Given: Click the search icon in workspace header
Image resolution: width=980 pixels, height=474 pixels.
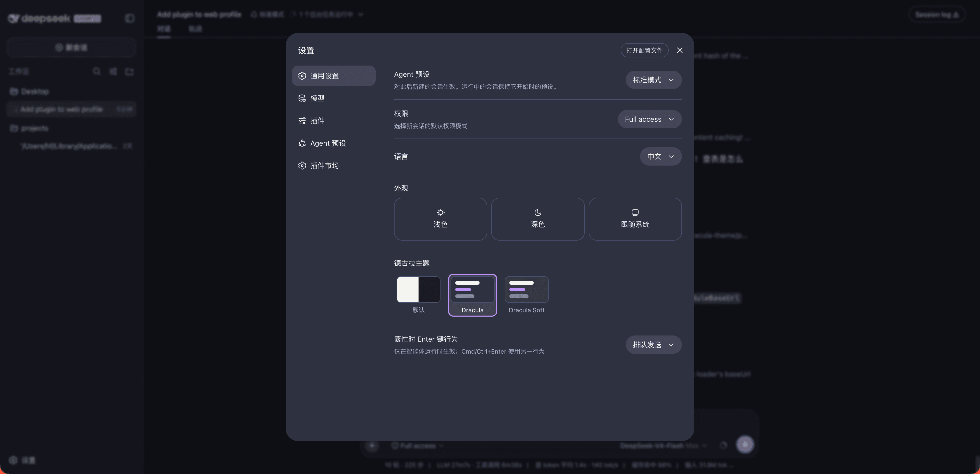Looking at the screenshot, I should 97,71.
